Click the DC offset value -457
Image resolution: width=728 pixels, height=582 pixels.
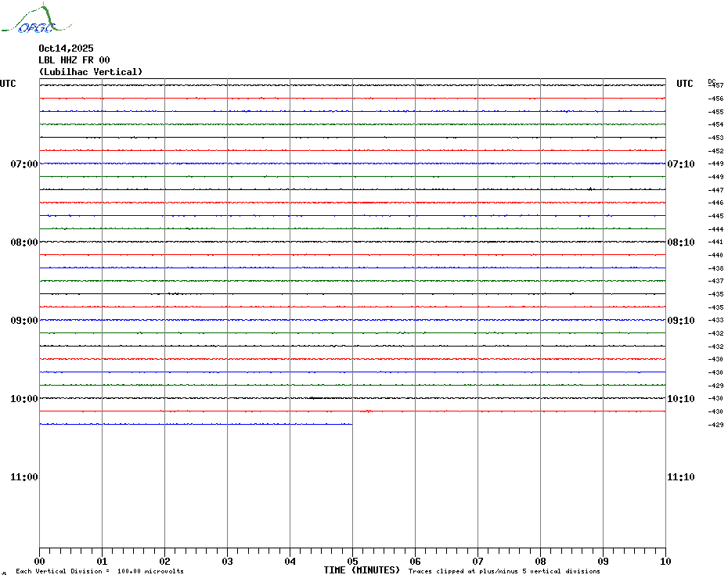(716, 85)
